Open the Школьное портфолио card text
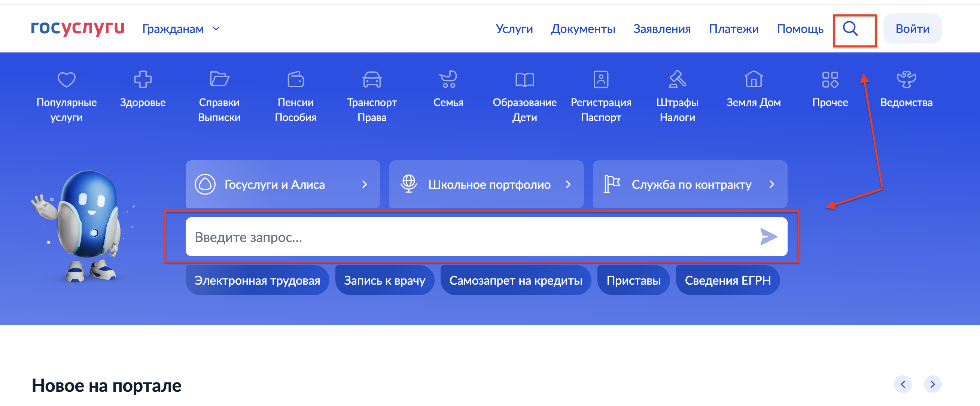The width and height of the screenshot is (980, 406). coord(489,185)
